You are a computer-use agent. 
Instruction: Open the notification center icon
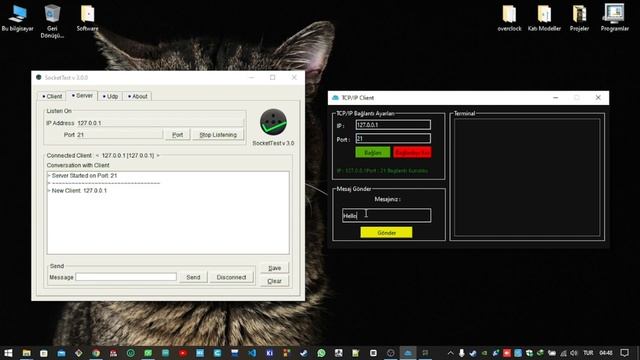[x=624, y=353]
